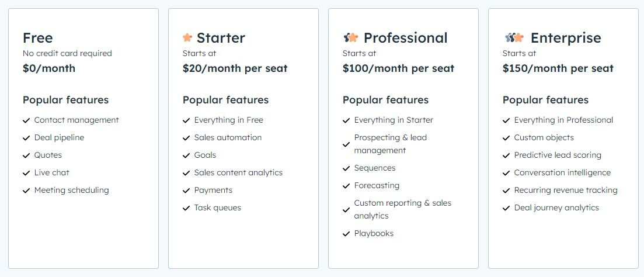Click checkmark beside Forecasting feature
The image size is (644, 277).
tap(346, 186)
